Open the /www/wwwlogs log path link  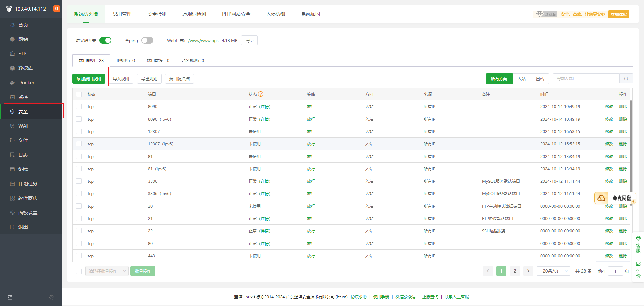coord(203,40)
